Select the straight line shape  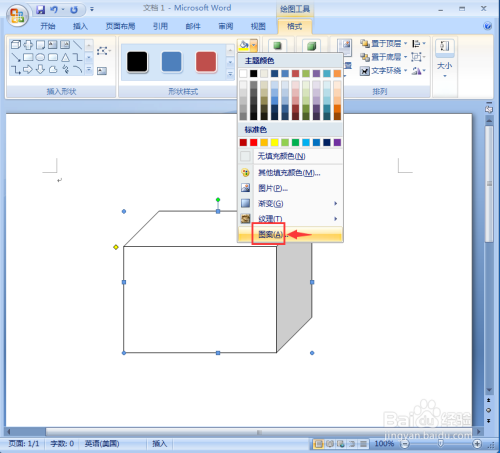[x=77, y=44]
